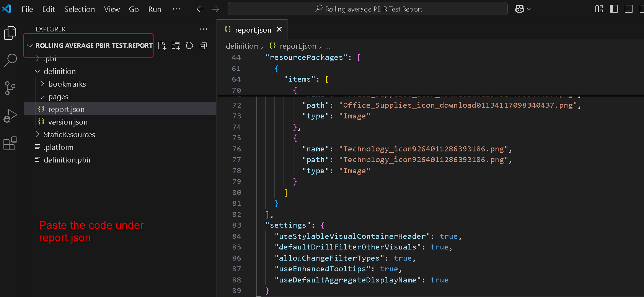Click the New File icon in Explorer
Screen dimensions: 644x297
(x=162, y=46)
